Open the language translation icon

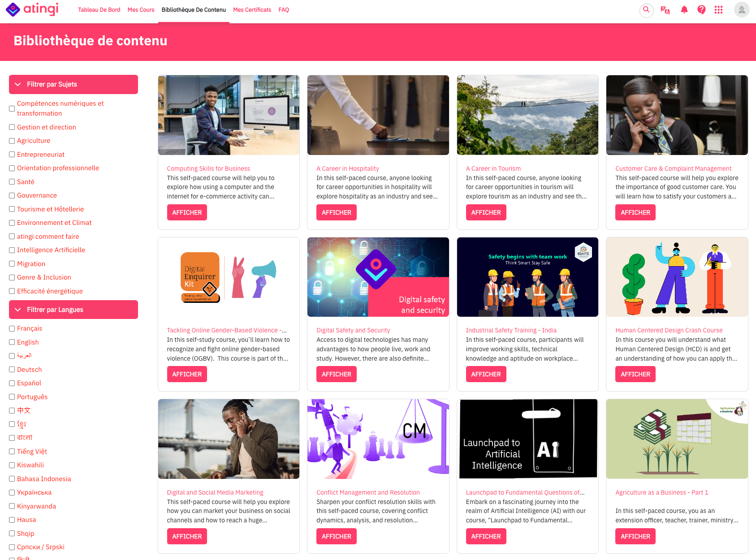point(665,10)
